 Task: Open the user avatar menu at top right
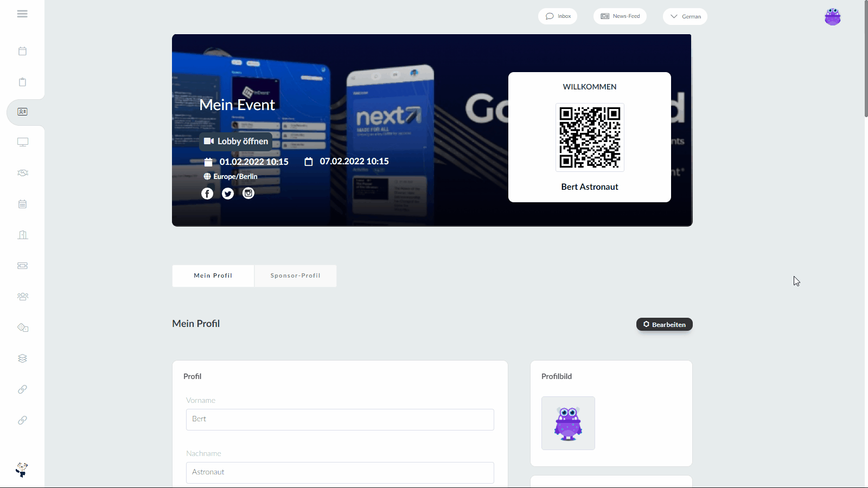coord(832,17)
